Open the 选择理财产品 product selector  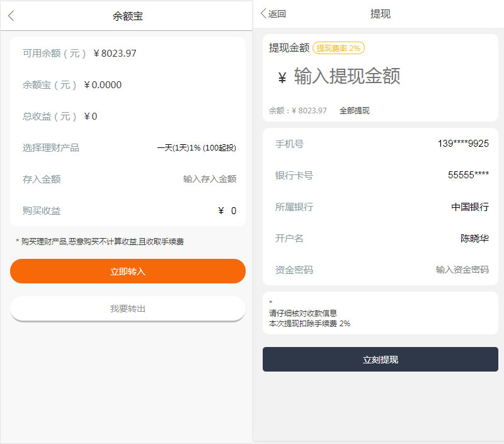point(196,148)
